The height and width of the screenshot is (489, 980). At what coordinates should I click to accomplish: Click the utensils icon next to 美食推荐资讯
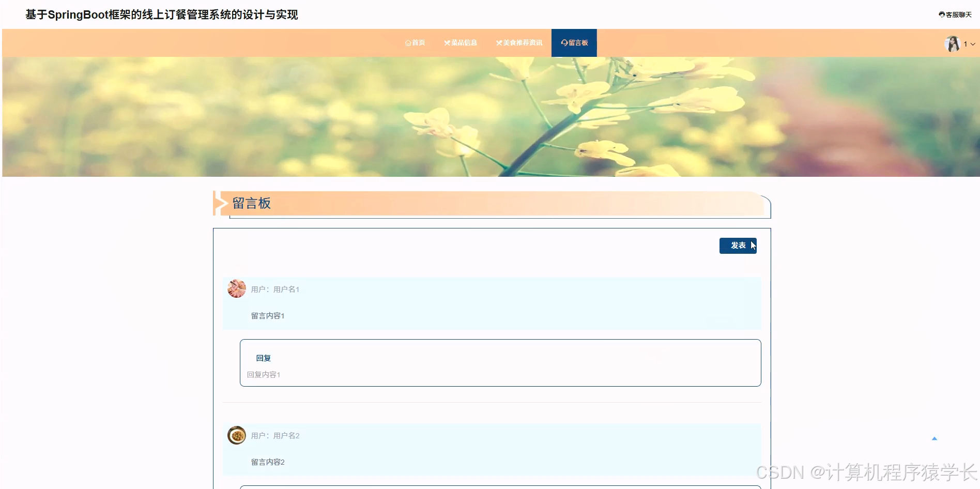click(x=499, y=42)
